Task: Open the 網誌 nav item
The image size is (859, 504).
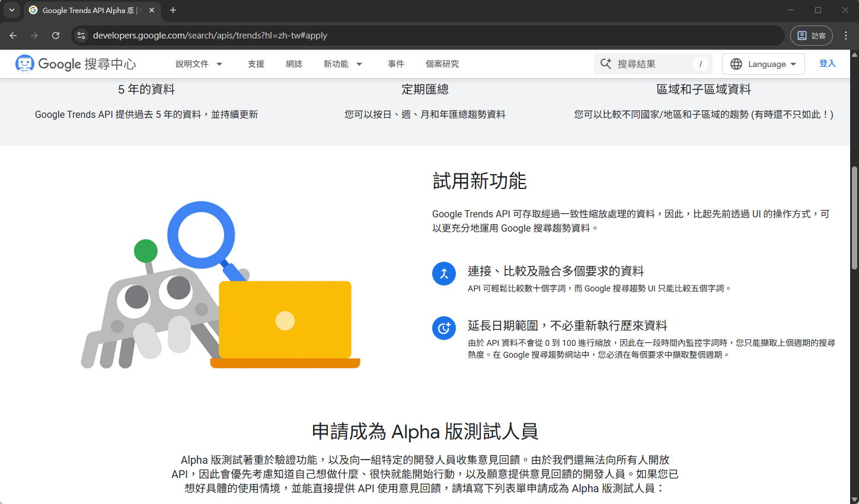Action: pos(294,64)
